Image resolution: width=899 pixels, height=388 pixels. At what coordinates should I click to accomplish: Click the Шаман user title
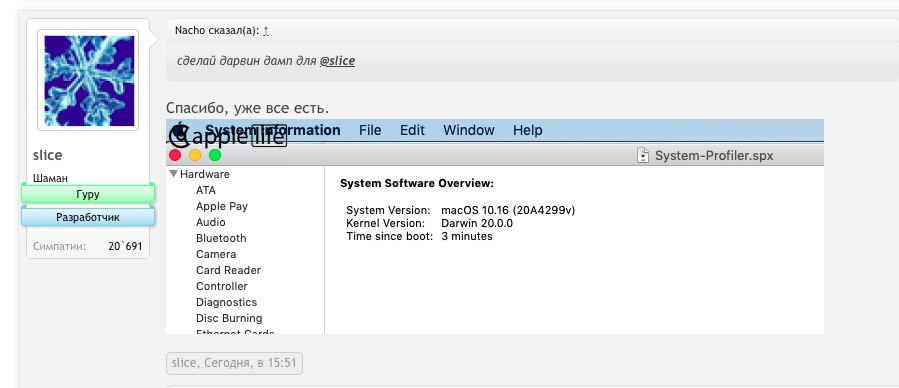[50, 178]
